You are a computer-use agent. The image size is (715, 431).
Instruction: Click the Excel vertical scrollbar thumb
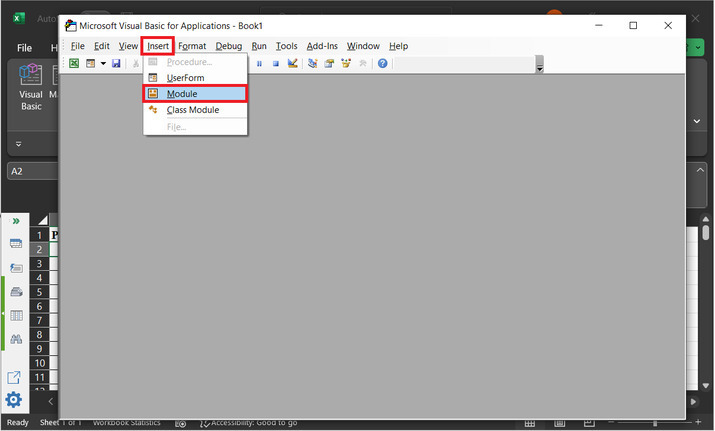point(706,233)
